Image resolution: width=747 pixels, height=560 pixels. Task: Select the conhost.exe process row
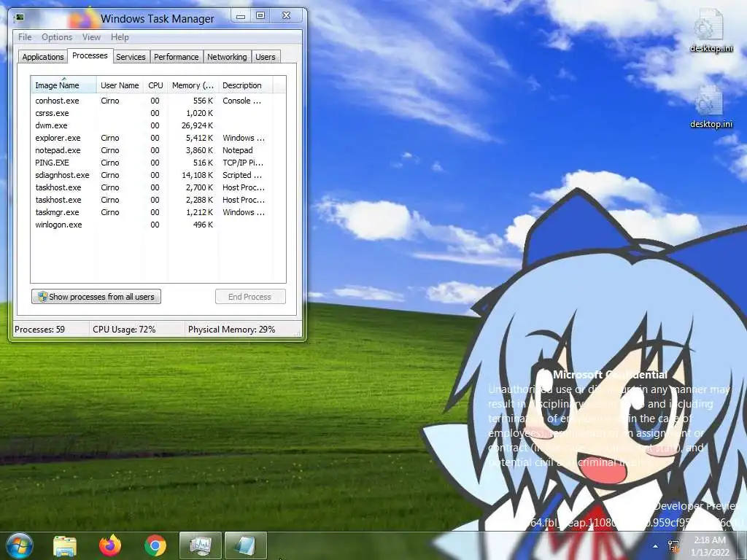158,101
